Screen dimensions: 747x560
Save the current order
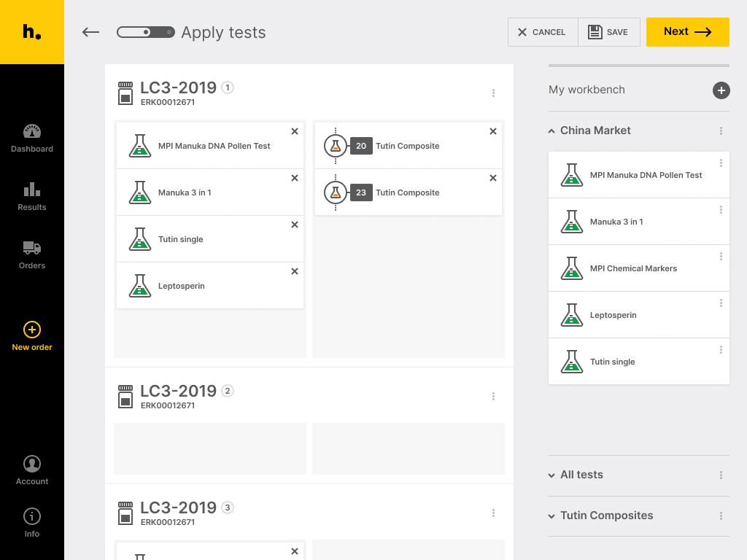point(608,32)
